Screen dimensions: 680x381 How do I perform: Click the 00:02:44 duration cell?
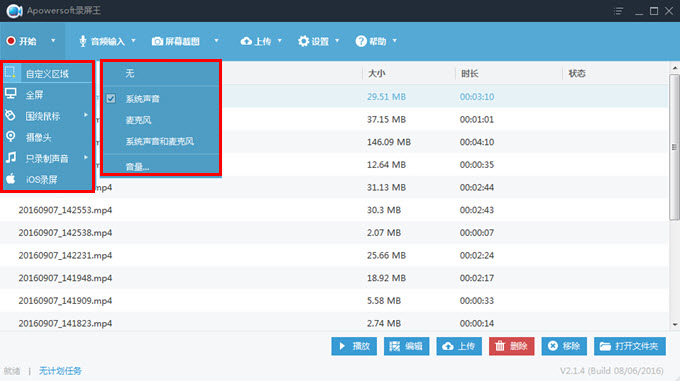[x=477, y=187]
